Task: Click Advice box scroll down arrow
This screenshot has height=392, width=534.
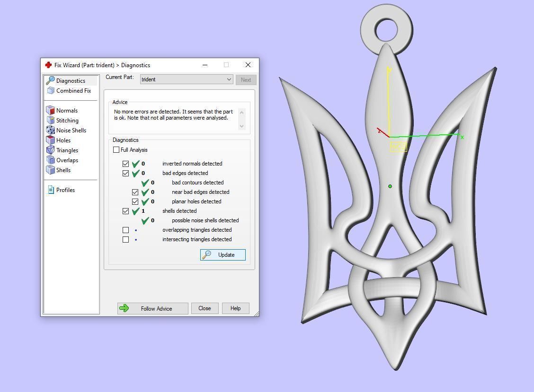Action: (242, 126)
